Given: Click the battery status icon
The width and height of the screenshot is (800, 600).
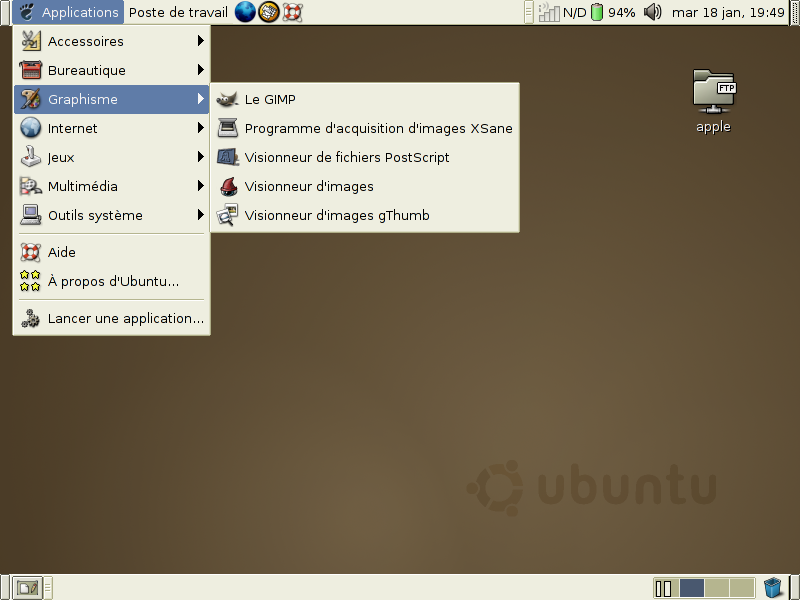Looking at the screenshot, I should point(597,12).
